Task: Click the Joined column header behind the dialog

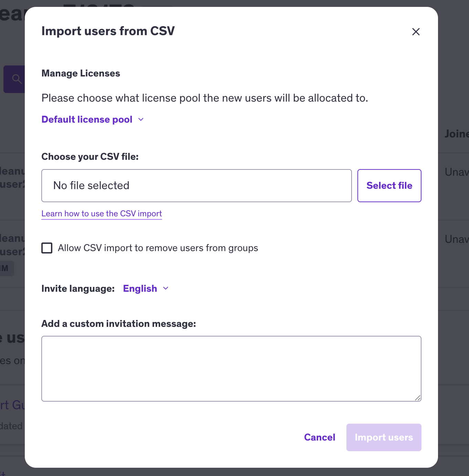Action: 456,134
